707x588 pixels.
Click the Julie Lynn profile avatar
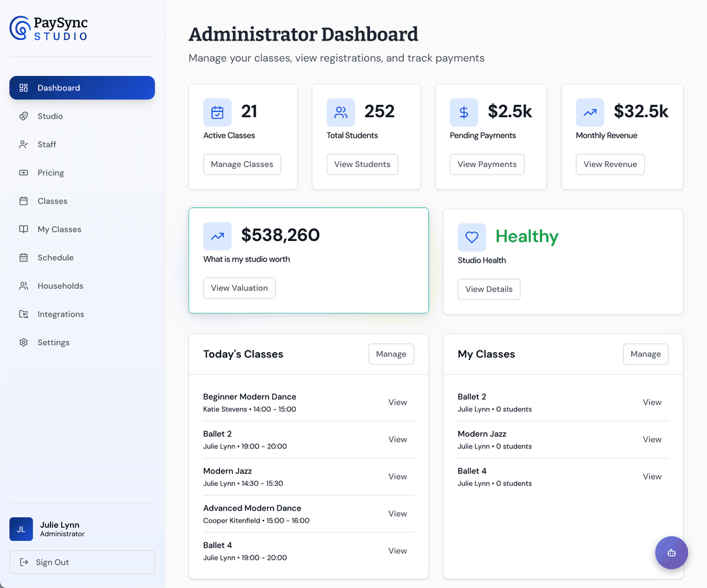(20, 529)
